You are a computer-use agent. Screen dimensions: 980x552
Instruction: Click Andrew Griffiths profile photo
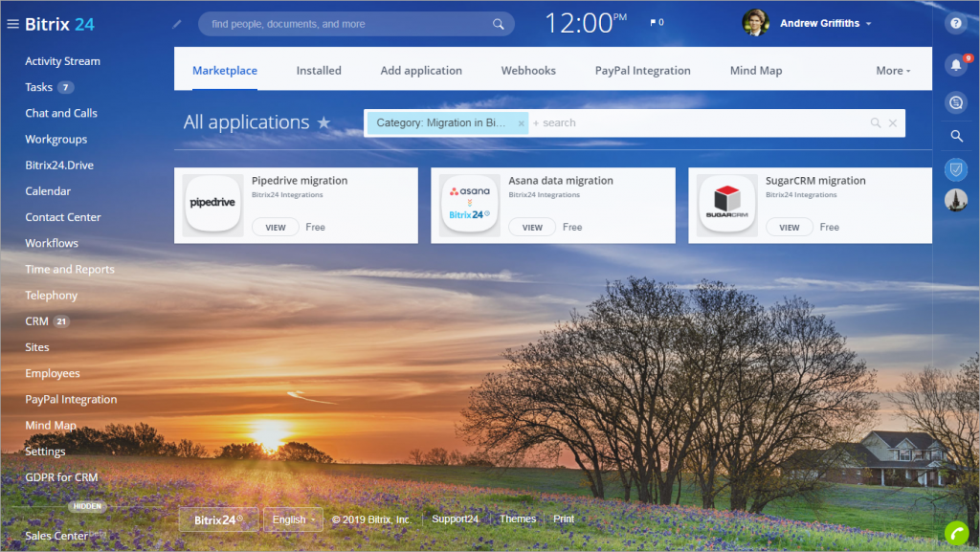755,23
